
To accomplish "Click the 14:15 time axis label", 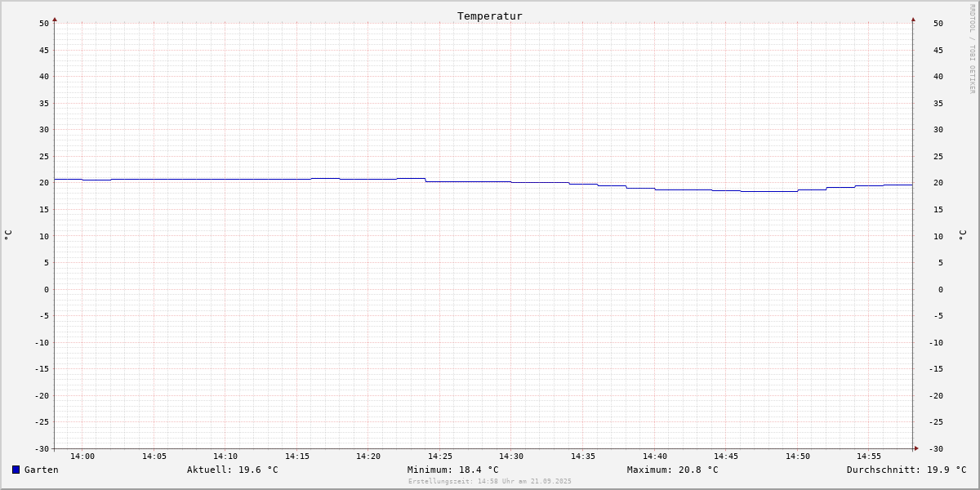I will click(297, 456).
